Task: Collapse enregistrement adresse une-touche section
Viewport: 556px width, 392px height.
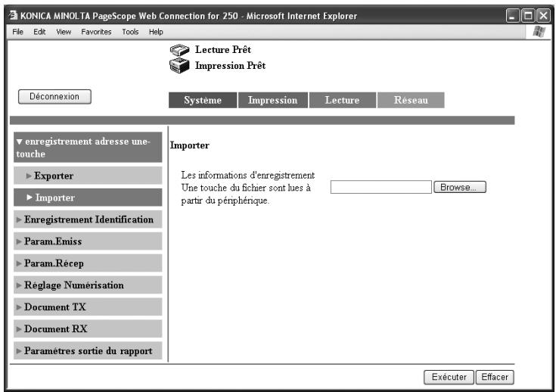Action: click(88, 148)
